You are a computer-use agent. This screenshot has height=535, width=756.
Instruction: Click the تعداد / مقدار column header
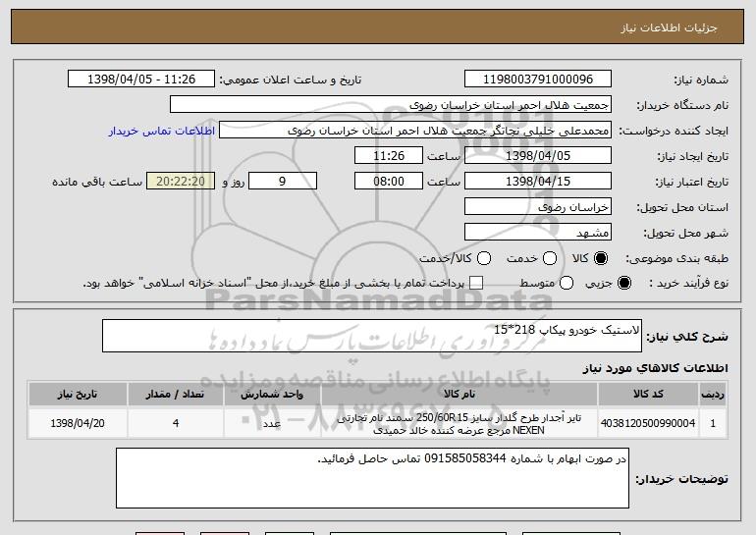click(175, 395)
